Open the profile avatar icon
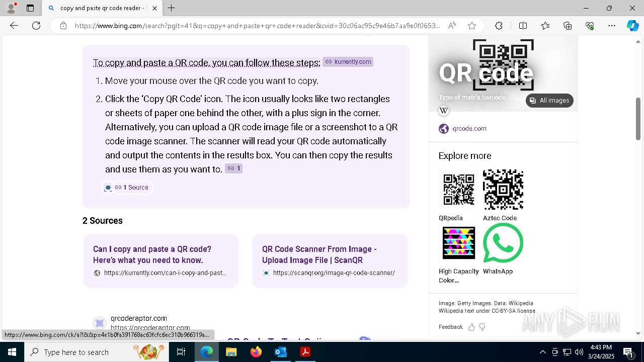Viewport: 644px width, 362px height. click(x=11, y=8)
